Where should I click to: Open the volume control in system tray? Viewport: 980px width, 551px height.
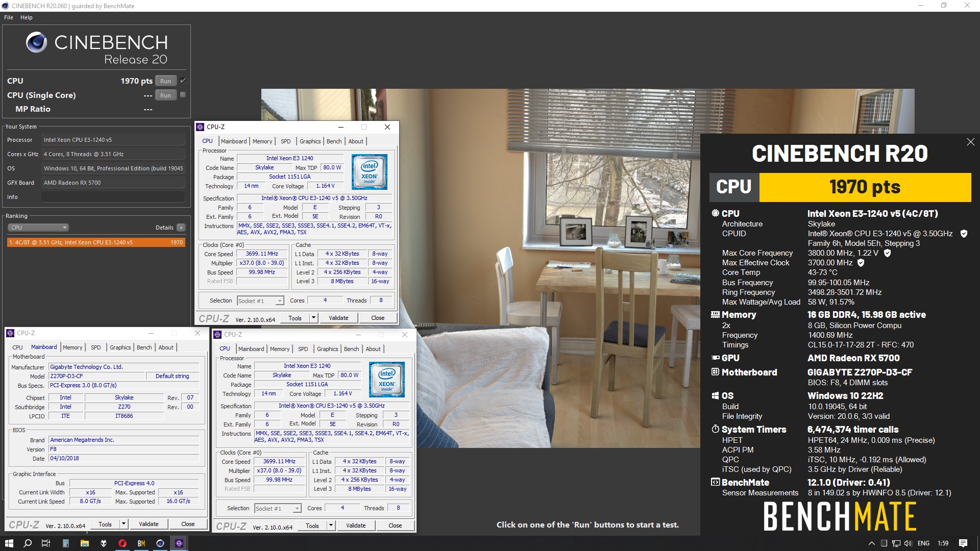[908, 543]
